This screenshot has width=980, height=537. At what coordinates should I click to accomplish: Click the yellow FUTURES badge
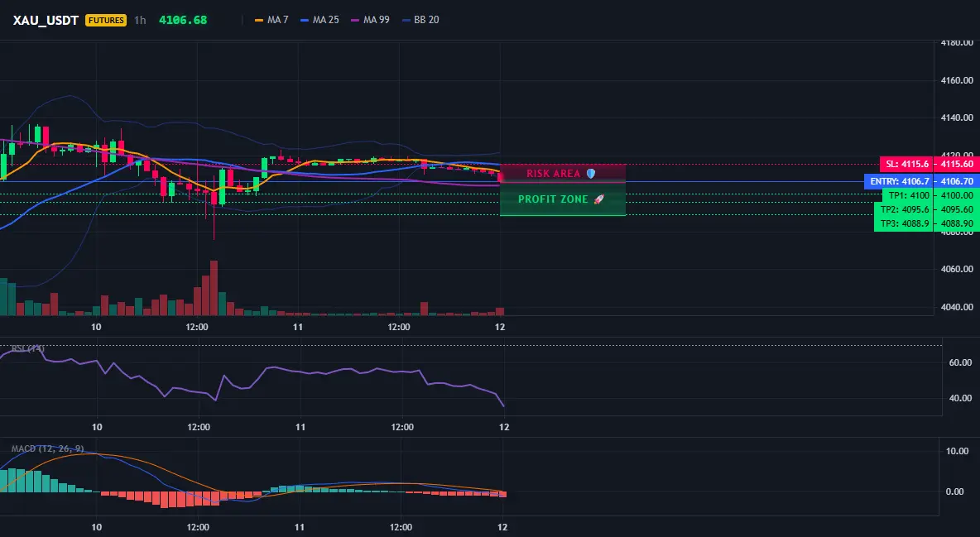pos(106,20)
